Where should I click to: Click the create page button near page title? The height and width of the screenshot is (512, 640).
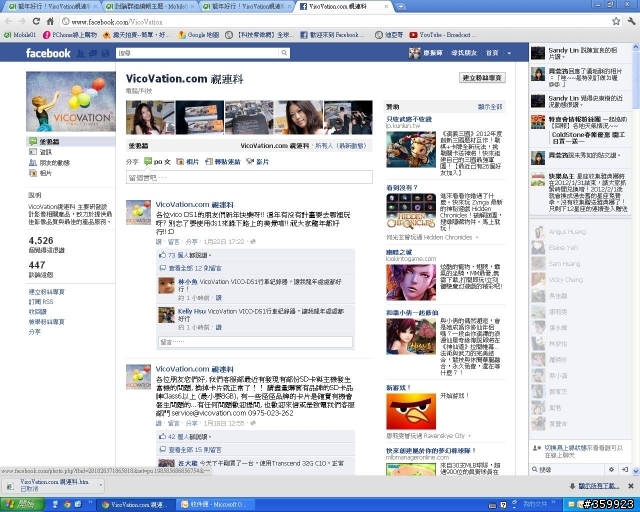point(482,78)
